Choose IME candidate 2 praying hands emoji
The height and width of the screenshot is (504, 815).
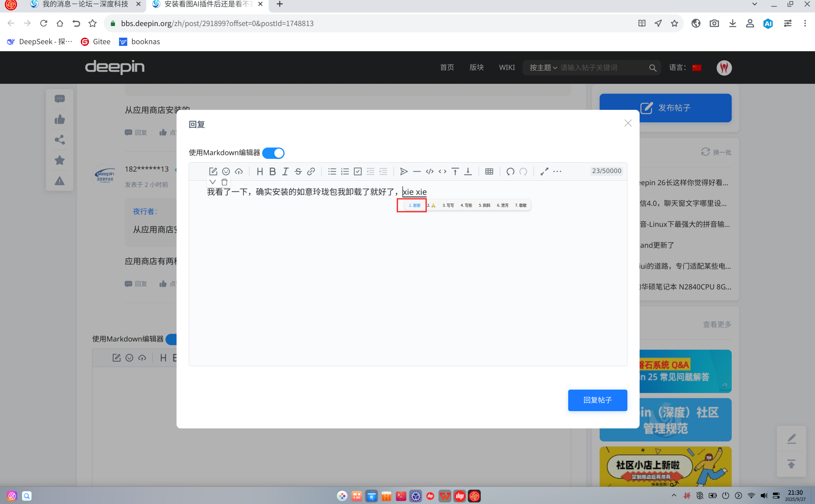pos(431,205)
